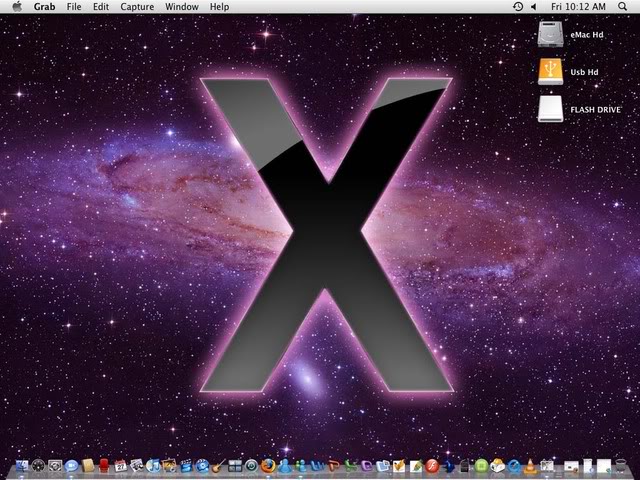The height and width of the screenshot is (480, 640).
Task: Click the volume speaker icon
Action: pyautogui.click(x=533, y=7)
